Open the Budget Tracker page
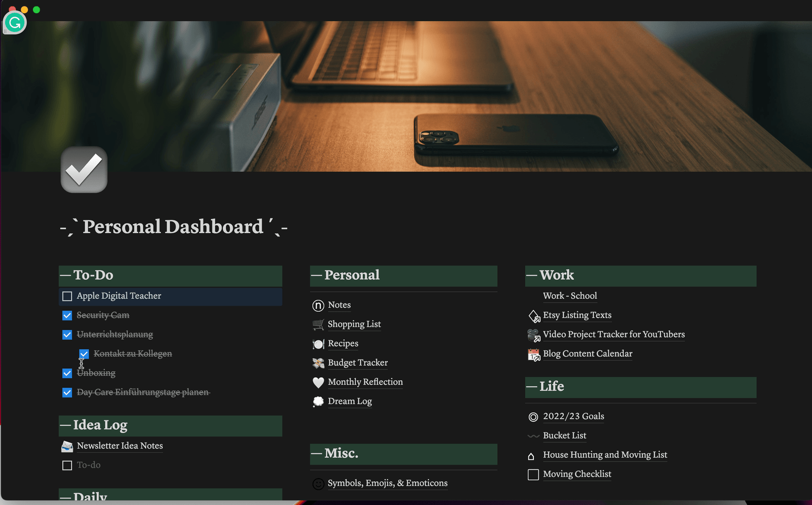The image size is (812, 505). [357, 363]
